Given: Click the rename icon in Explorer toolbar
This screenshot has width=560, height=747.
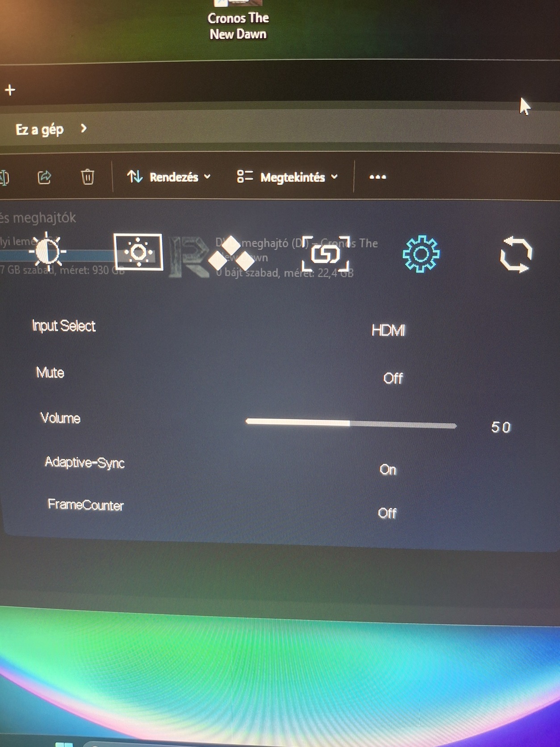Looking at the screenshot, I should (x=4, y=177).
